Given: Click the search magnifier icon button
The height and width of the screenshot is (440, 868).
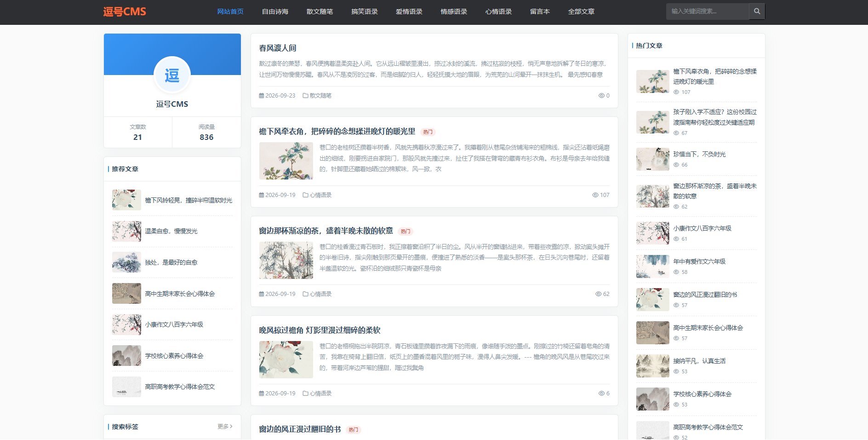Looking at the screenshot, I should 757,12.
